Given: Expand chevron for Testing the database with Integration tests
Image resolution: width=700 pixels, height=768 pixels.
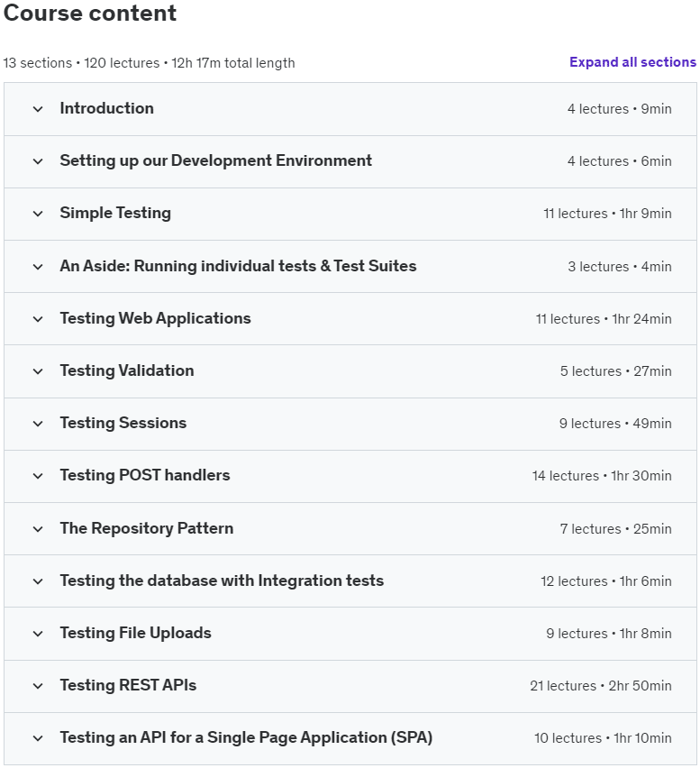Looking at the screenshot, I should (38, 581).
